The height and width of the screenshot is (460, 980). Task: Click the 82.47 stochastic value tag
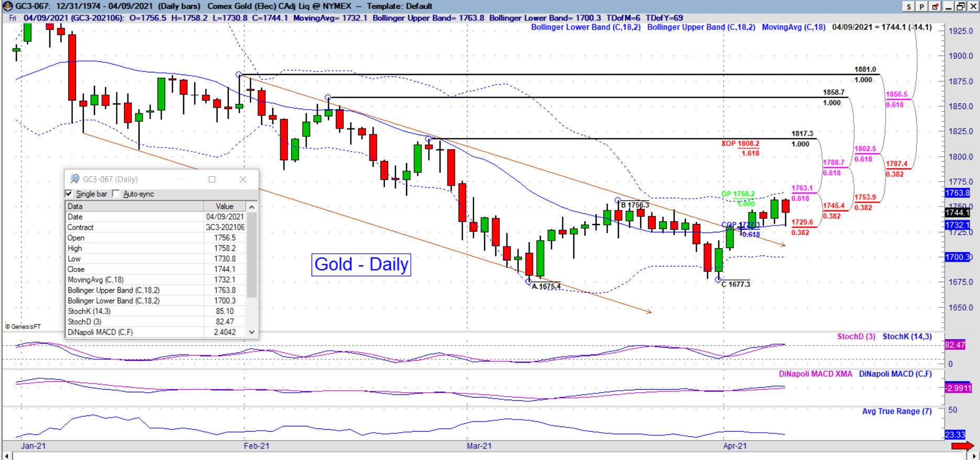(955, 345)
